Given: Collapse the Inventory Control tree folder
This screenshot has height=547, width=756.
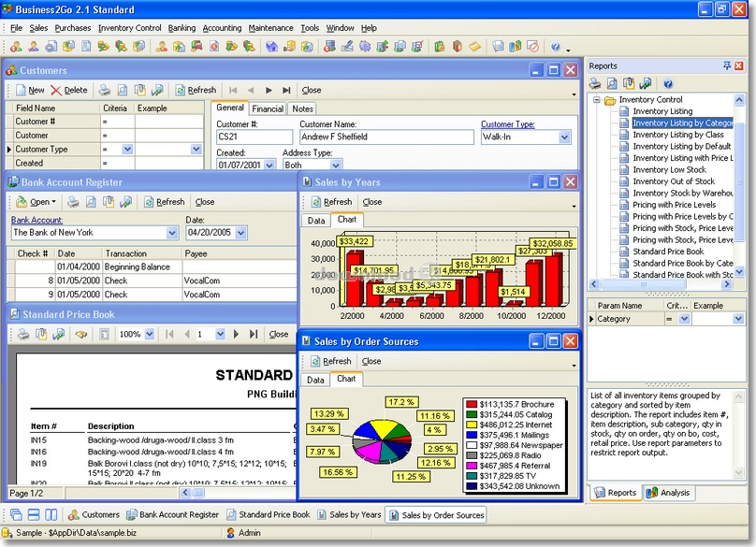Looking at the screenshot, I should pos(595,100).
